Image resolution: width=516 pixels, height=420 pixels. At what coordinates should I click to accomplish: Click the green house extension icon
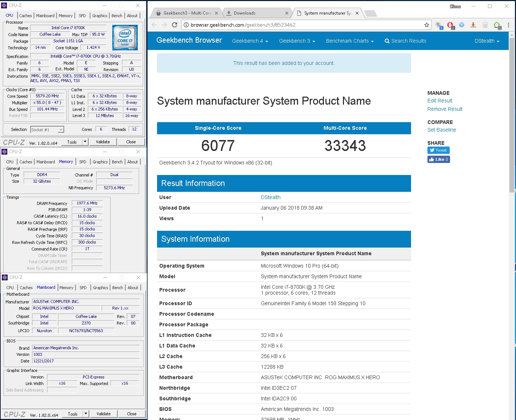coord(497,25)
